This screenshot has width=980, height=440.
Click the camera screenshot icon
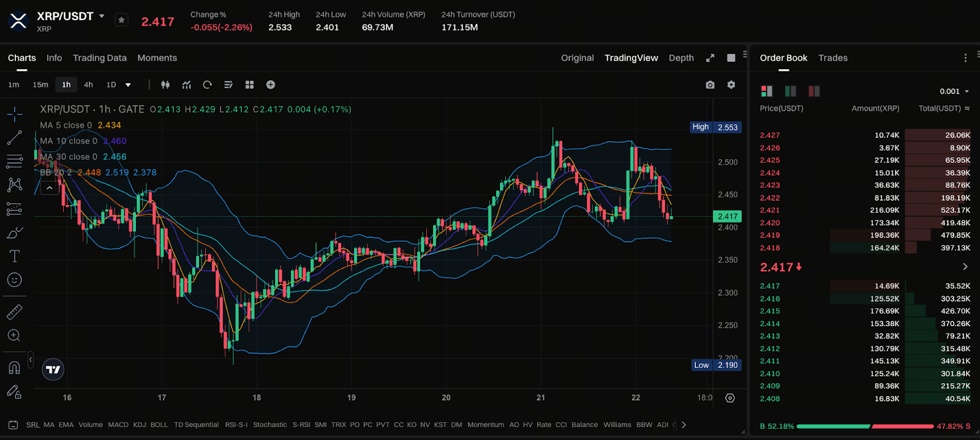(710, 85)
